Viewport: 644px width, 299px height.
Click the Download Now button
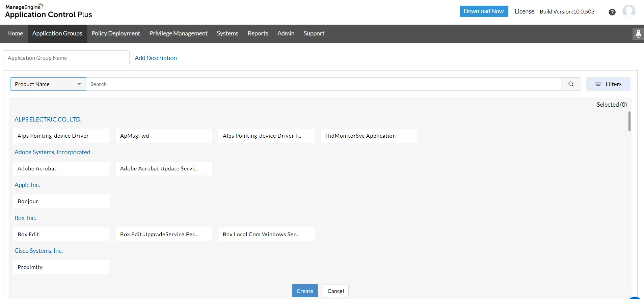tap(484, 11)
